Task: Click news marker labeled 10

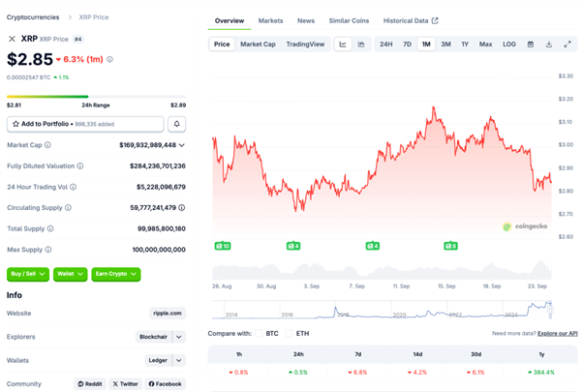Action: coord(223,246)
